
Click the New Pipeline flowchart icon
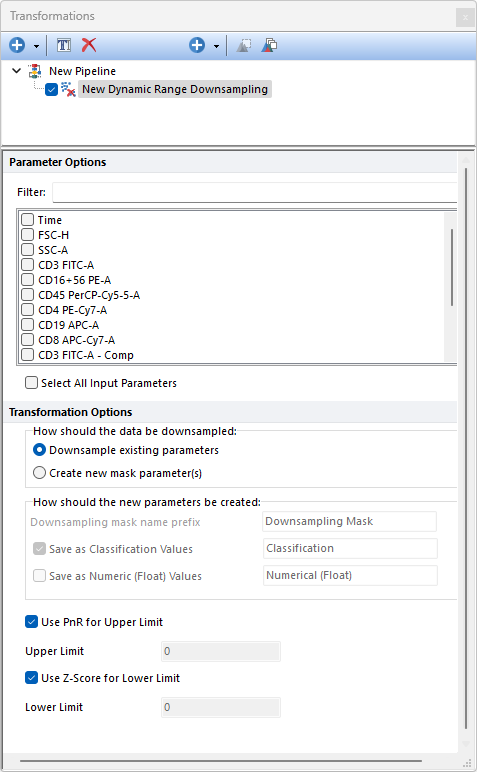(x=35, y=71)
